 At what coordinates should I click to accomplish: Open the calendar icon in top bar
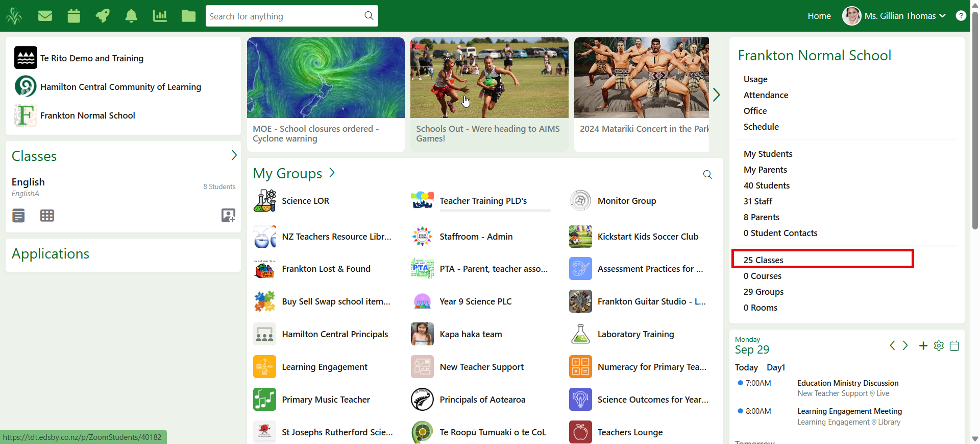pos(74,16)
